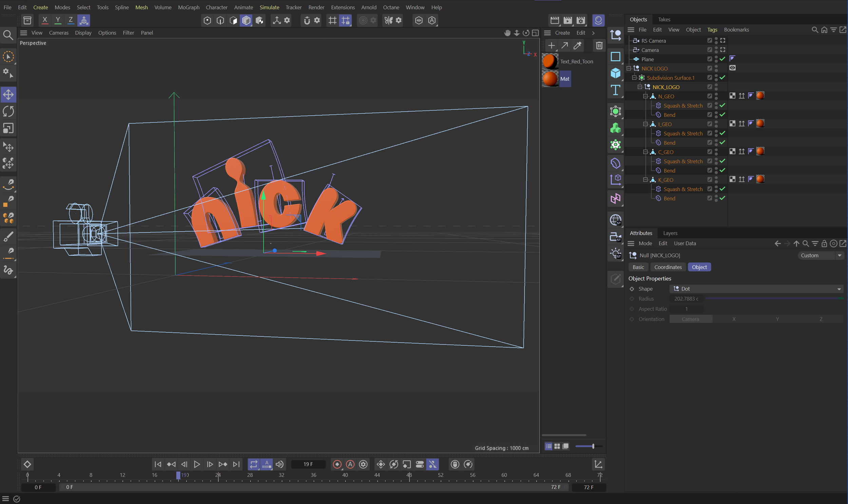
Task: Collapse the NICK LOGO tree node
Action: 629,68
